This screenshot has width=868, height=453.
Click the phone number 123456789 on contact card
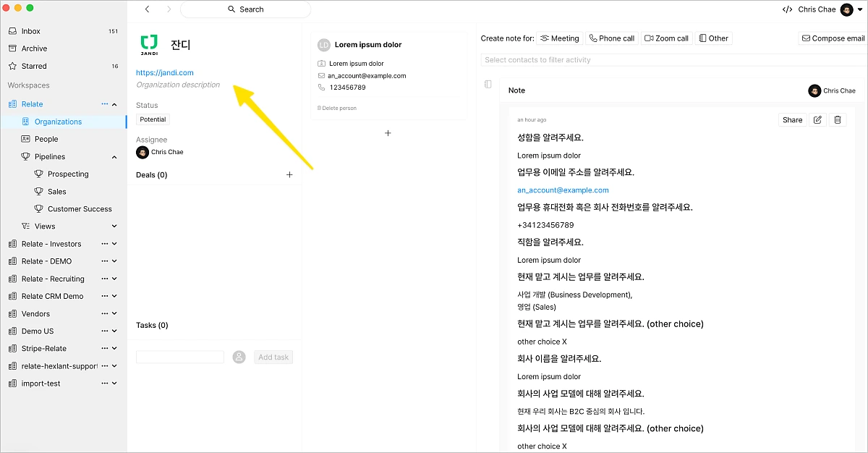pos(347,88)
